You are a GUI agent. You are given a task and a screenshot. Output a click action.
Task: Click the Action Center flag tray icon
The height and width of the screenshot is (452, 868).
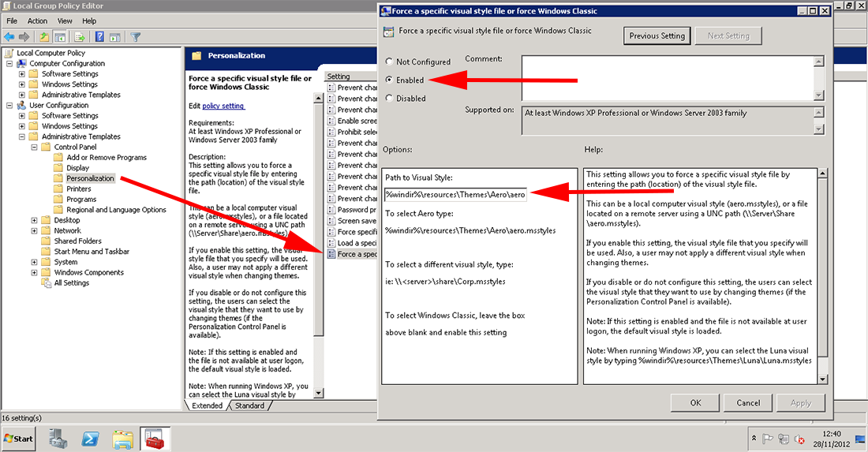(x=767, y=439)
